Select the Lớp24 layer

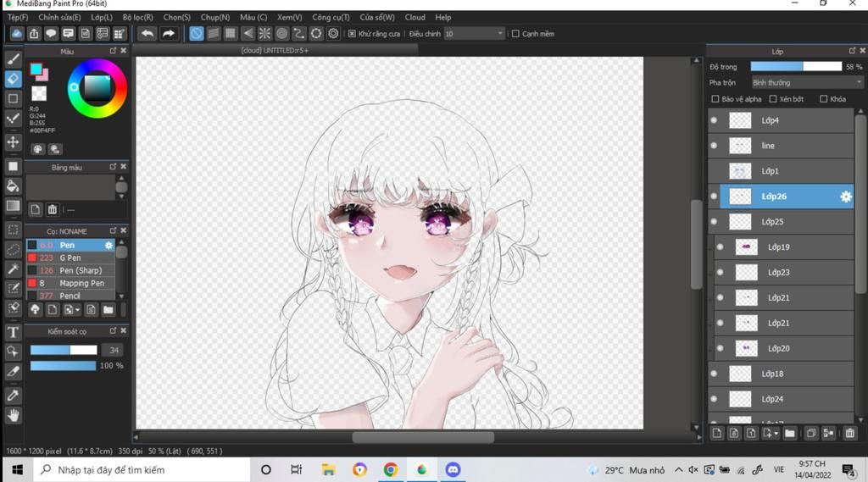tap(781, 399)
